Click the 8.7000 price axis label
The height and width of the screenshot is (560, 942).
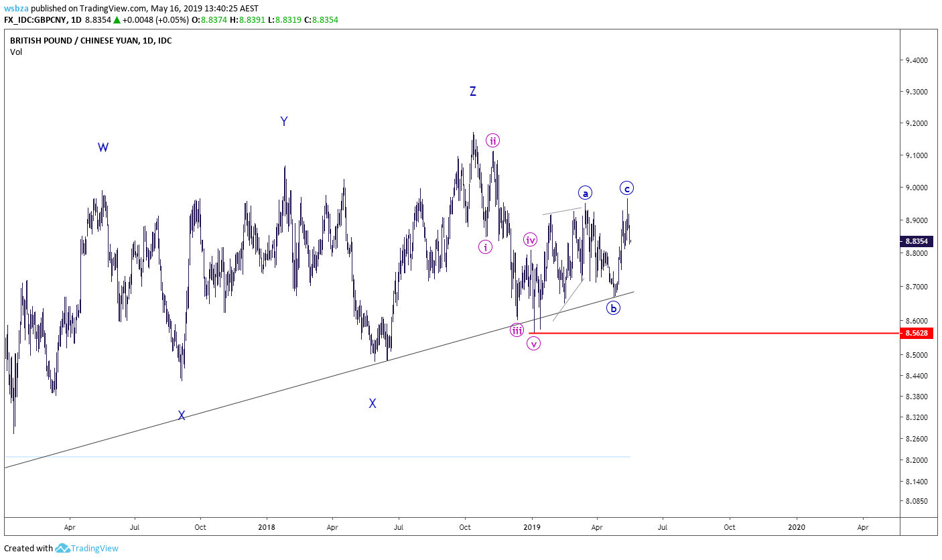pos(916,287)
